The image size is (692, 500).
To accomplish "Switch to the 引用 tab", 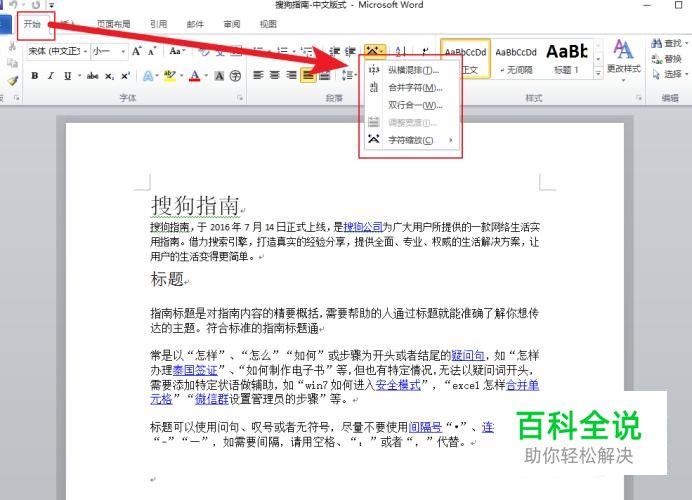I will [x=158, y=24].
